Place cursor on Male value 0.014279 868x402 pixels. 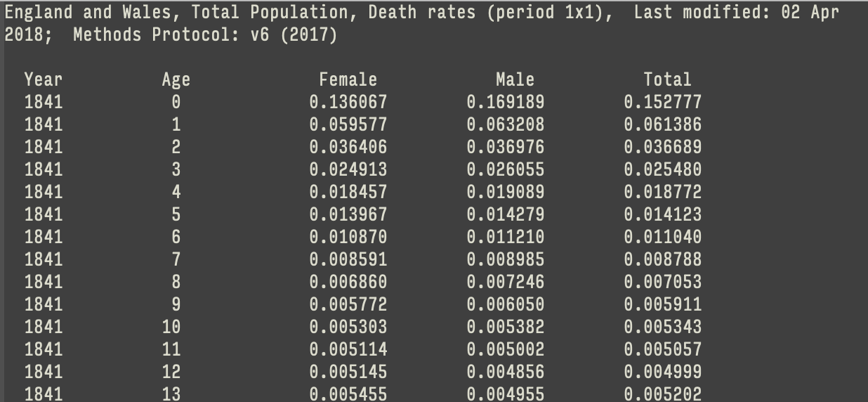pos(505,214)
